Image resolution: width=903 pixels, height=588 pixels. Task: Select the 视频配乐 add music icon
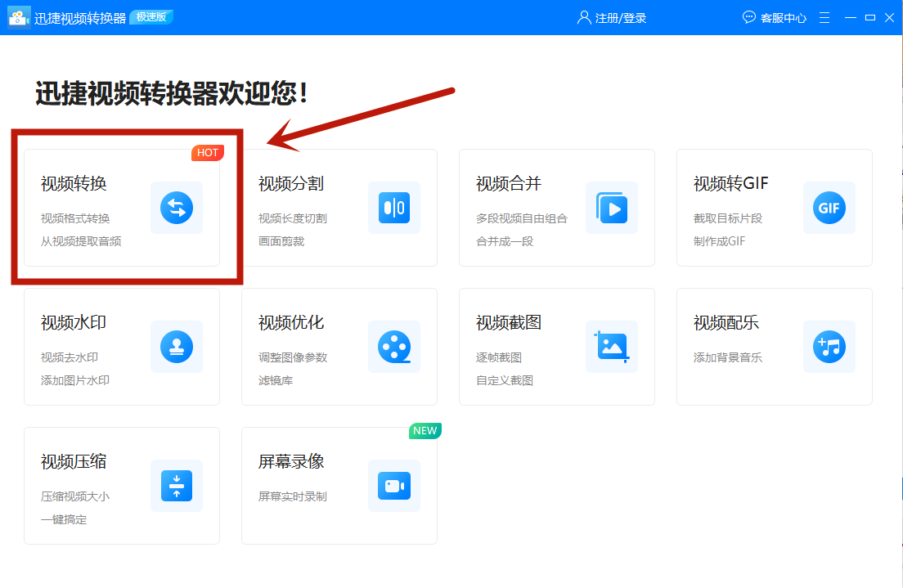point(829,347)
